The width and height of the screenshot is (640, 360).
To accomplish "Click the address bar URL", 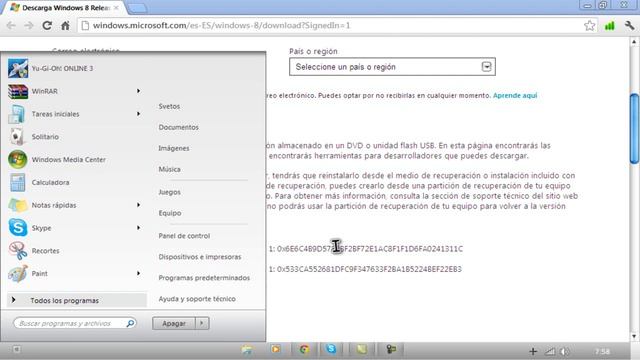I will pos(222,25).
